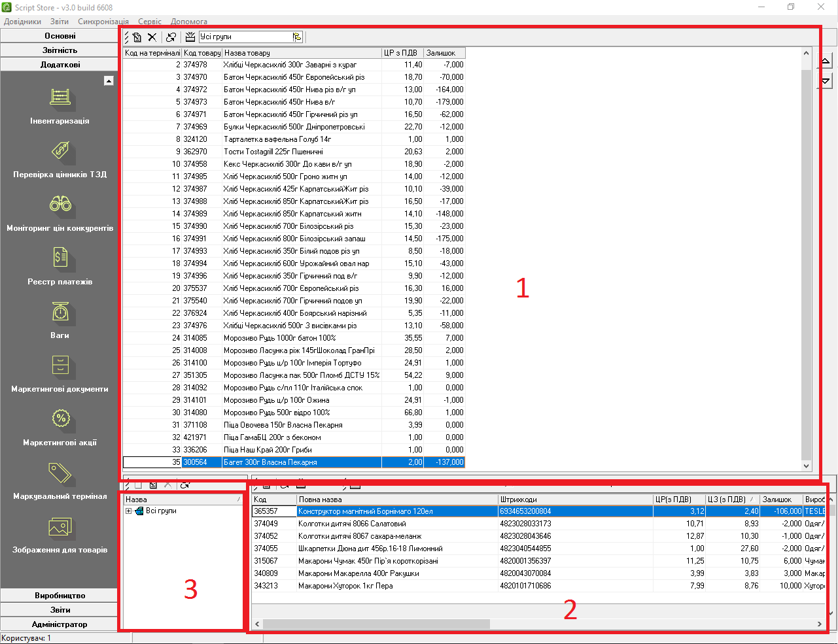Click the move-up triangle button at right
This screenshot has width=838, height=644.
click(x=826, y=61)
